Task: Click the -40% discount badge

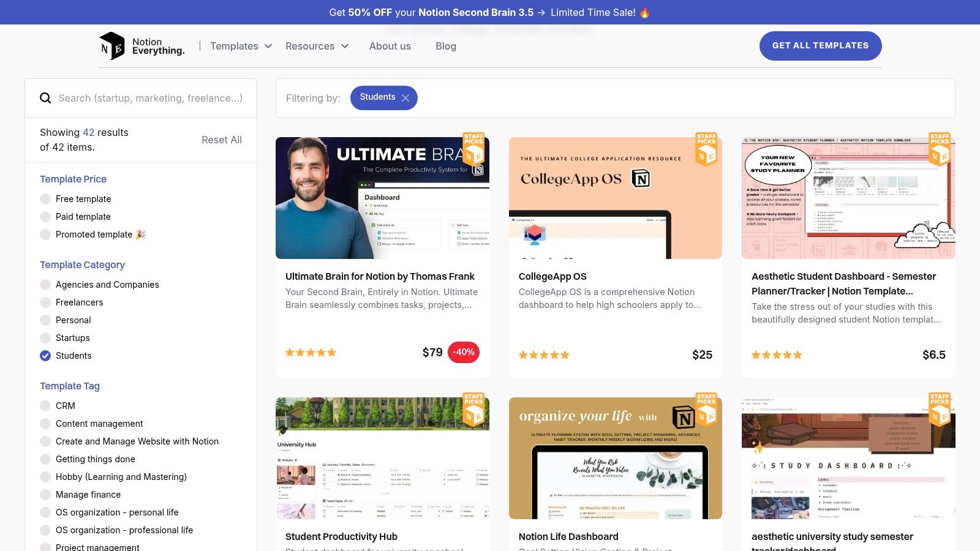Action: [x=464, y=352]
